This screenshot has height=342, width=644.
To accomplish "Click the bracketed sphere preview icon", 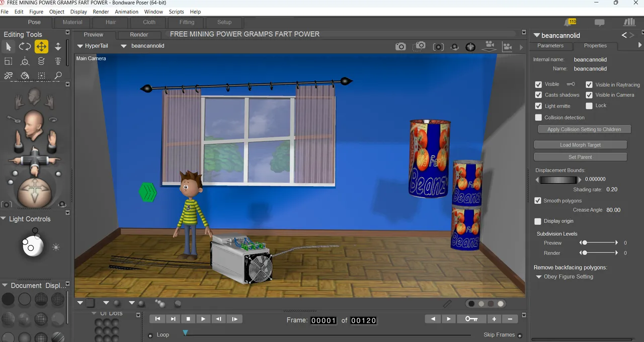I will click(438, 47).
